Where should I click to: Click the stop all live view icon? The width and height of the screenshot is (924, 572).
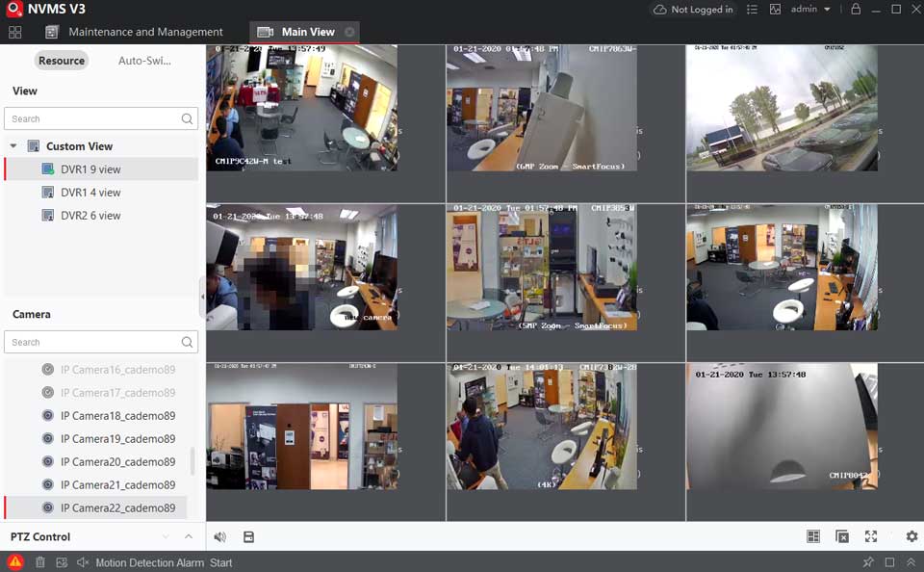click(842, 536)
